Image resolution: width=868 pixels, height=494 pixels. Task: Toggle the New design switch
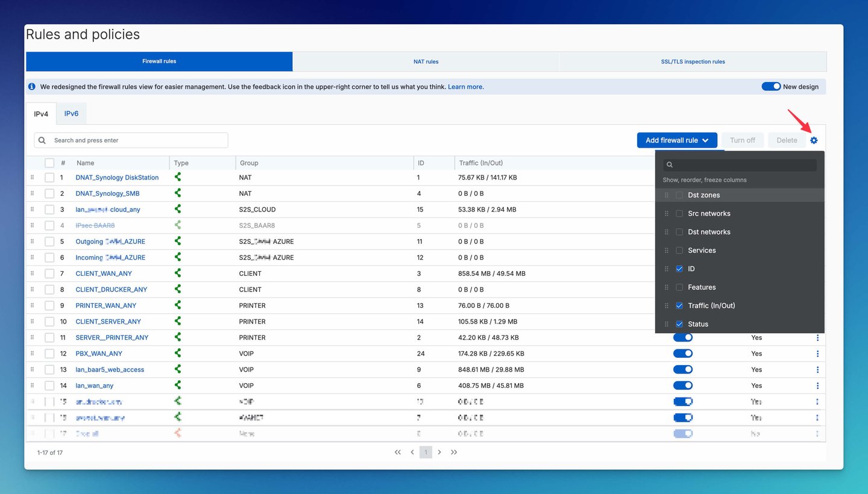771,87
